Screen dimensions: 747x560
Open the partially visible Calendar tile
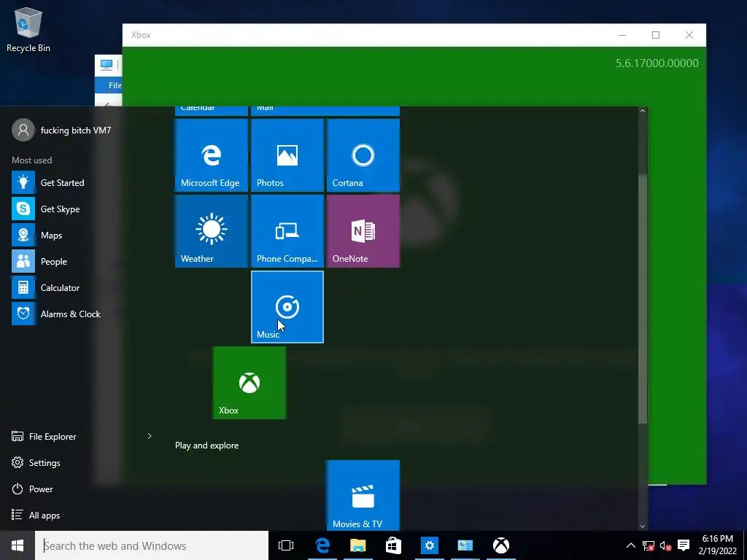tap(212, 111)
